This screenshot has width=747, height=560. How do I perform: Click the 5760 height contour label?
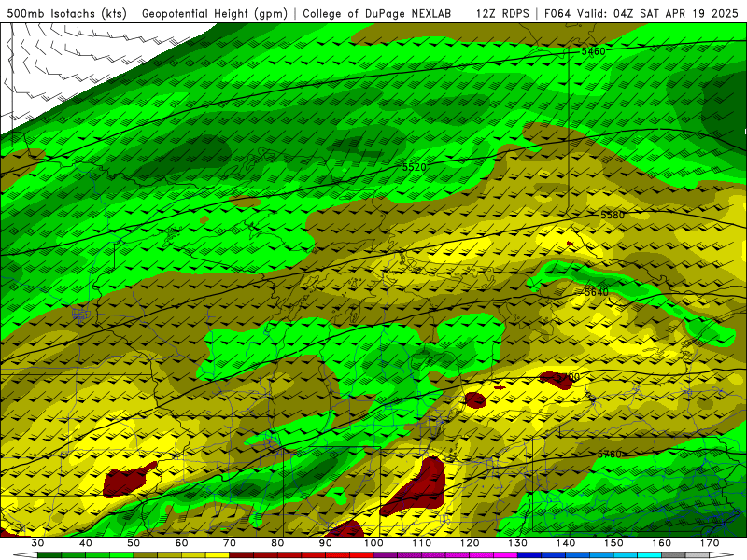click(610, 454)
